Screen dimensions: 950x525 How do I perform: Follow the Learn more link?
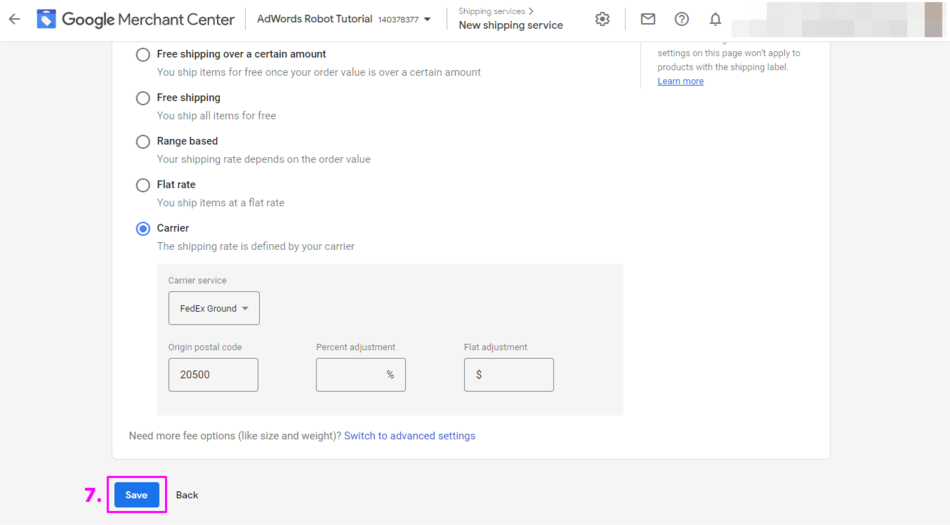click(x=680, y=81)
